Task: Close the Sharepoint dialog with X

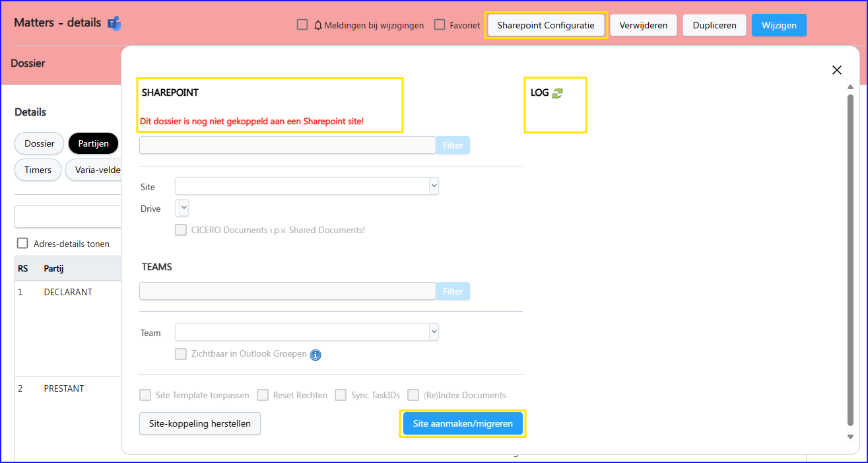Action: pyautogui.click(x=836, y=70)
